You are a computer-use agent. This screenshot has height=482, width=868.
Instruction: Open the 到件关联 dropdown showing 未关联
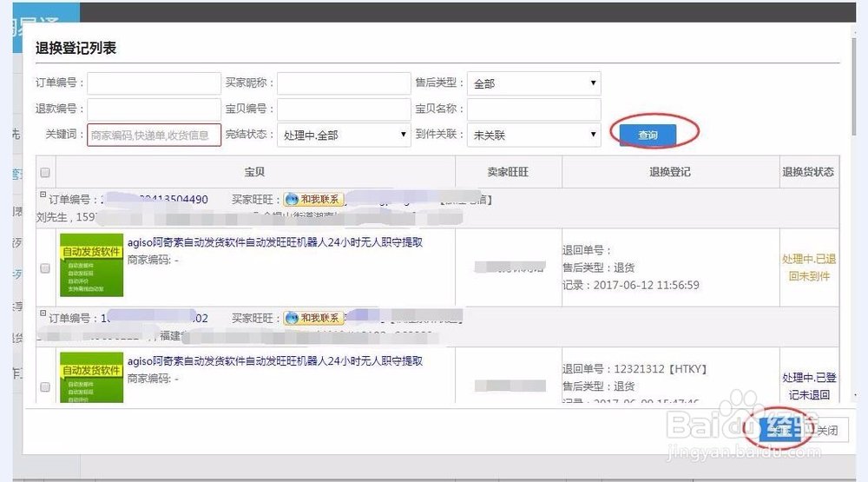click(x=534, y=135)
